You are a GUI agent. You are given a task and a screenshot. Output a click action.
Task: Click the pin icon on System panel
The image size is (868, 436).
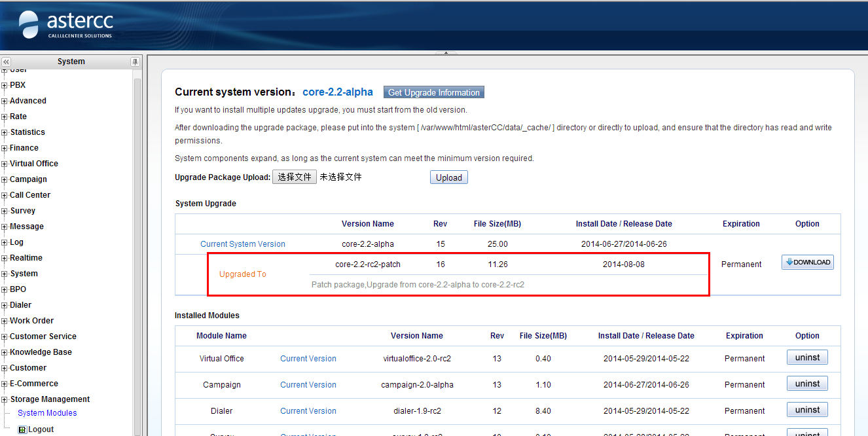[x=135, y=62]
